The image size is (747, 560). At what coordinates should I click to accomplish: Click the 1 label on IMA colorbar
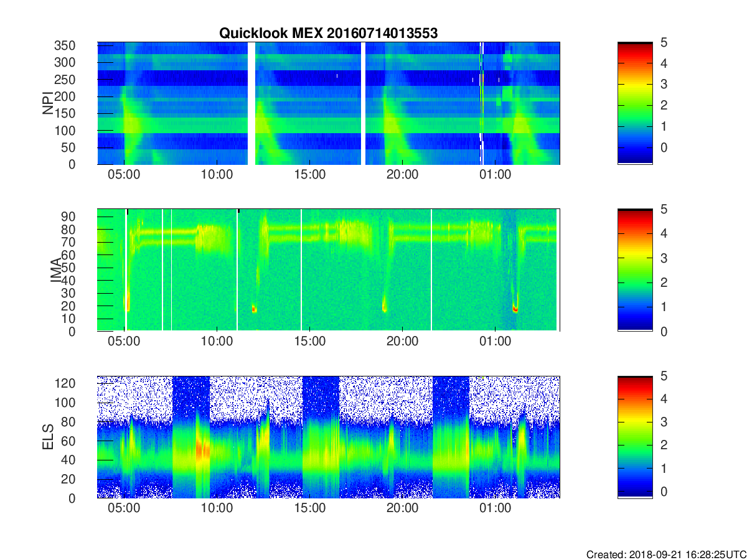664,307
